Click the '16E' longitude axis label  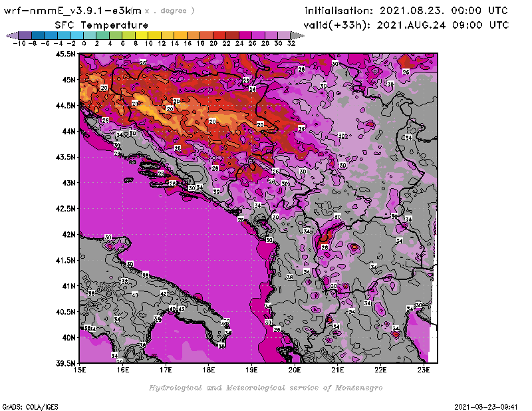(x=122, y=370)
